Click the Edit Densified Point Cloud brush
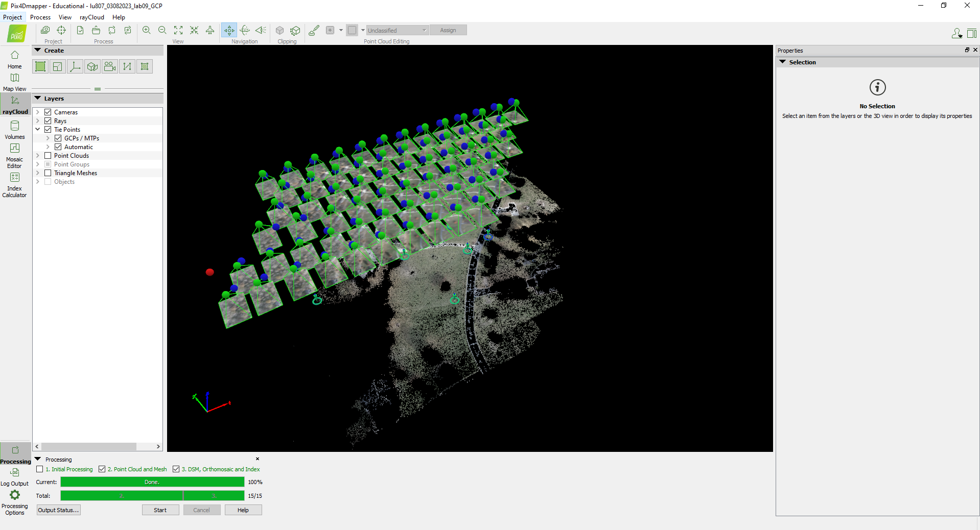Screen dimensions: 980x530 (314, 30)
